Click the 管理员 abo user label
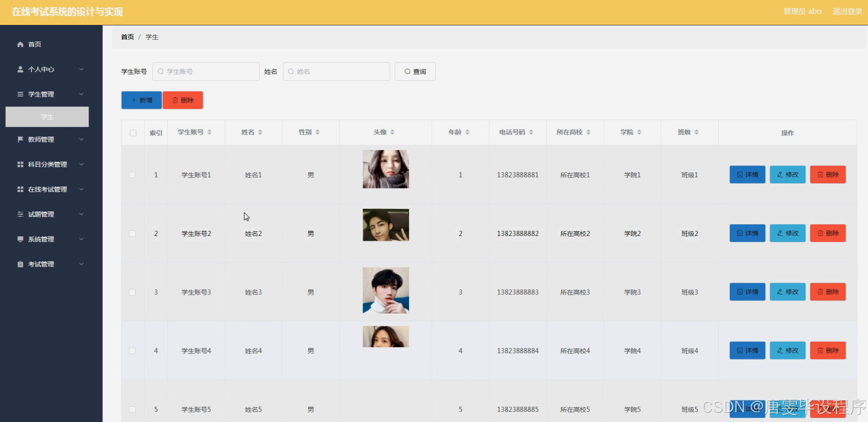This screenshot has width=868, height=422. 803,12
